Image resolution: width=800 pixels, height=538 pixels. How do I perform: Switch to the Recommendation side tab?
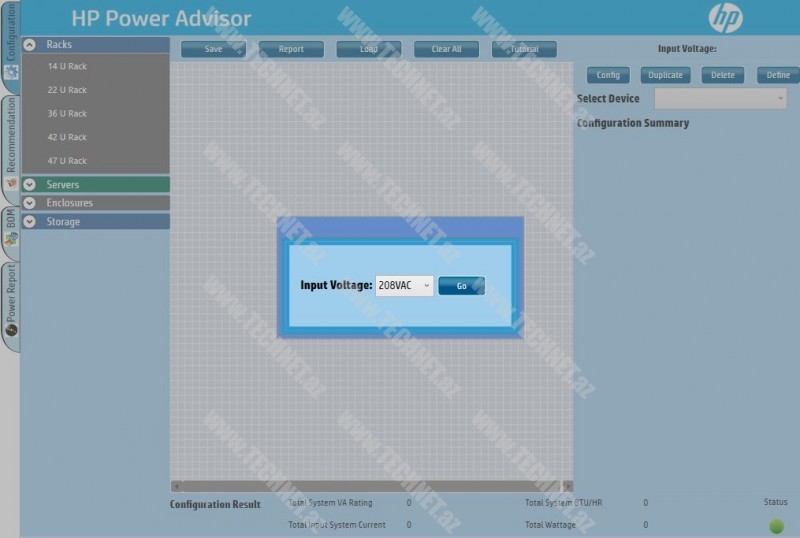click(x=10, y=149)
